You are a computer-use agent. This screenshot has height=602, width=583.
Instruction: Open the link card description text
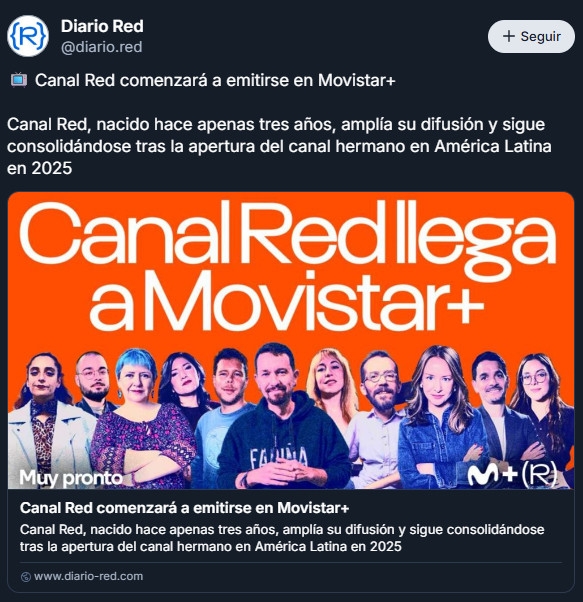click(x=282, y=538)
